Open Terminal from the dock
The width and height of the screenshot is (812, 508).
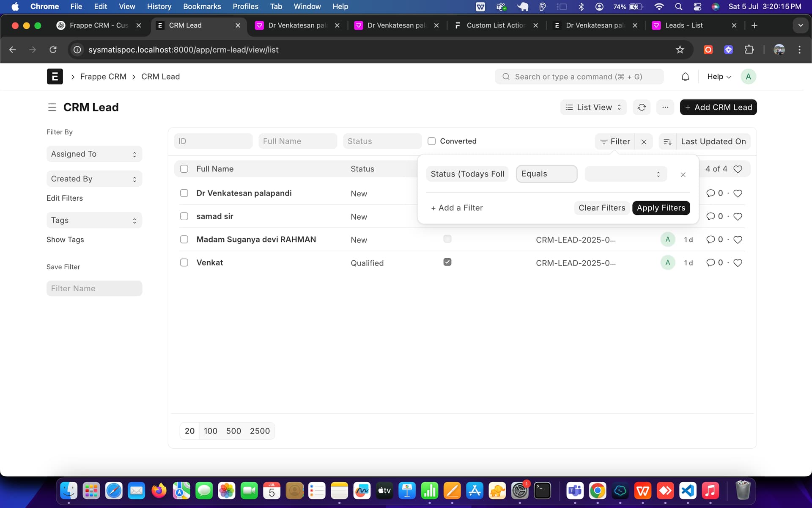[x=542, y=491]
